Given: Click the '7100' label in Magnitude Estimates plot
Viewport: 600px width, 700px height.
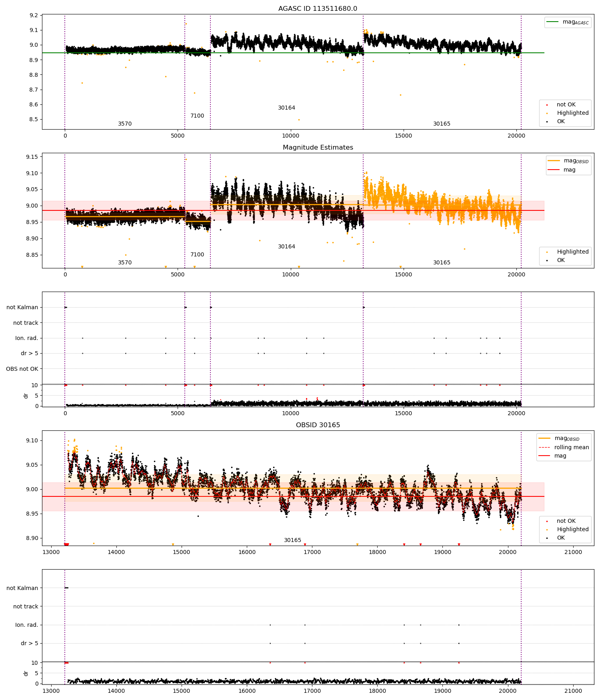Looking at the screenshot, I should pyautogui.click(x=197, y=255).
